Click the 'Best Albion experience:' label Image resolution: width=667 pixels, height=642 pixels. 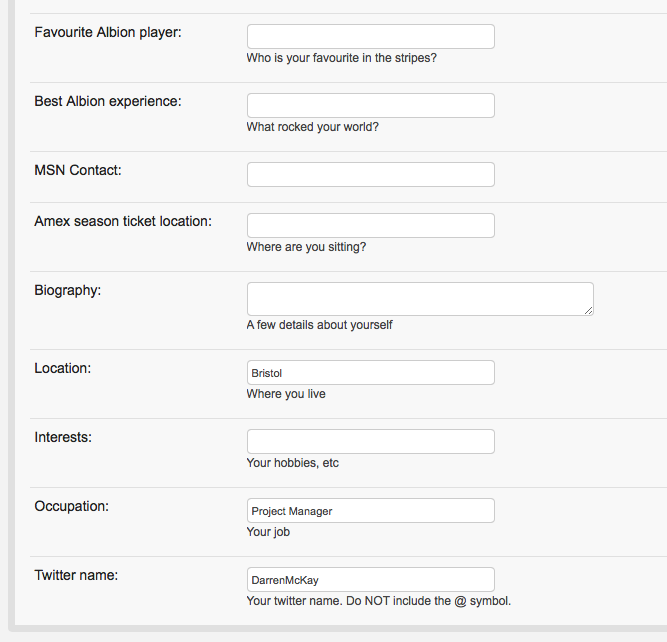click(108, 101)
